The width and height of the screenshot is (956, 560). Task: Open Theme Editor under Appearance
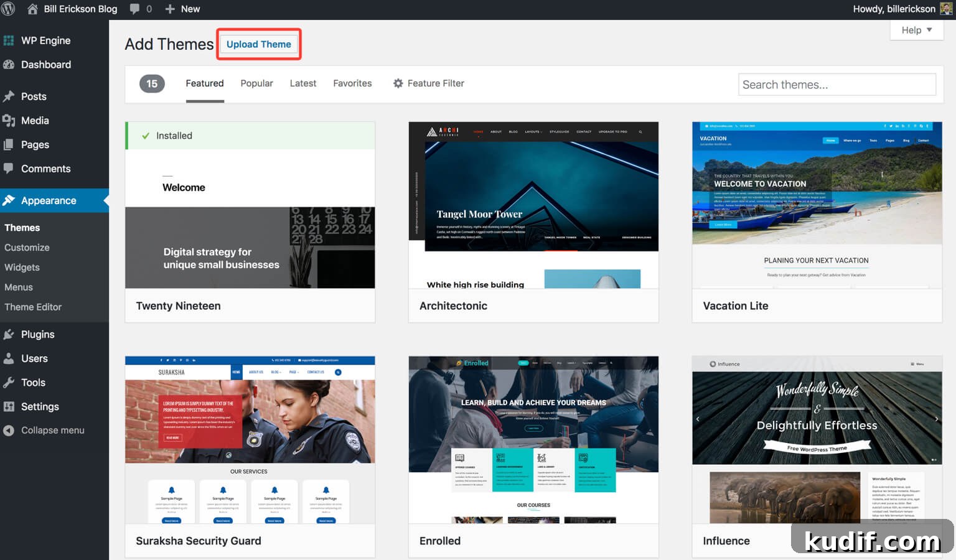tap(33, 307)
